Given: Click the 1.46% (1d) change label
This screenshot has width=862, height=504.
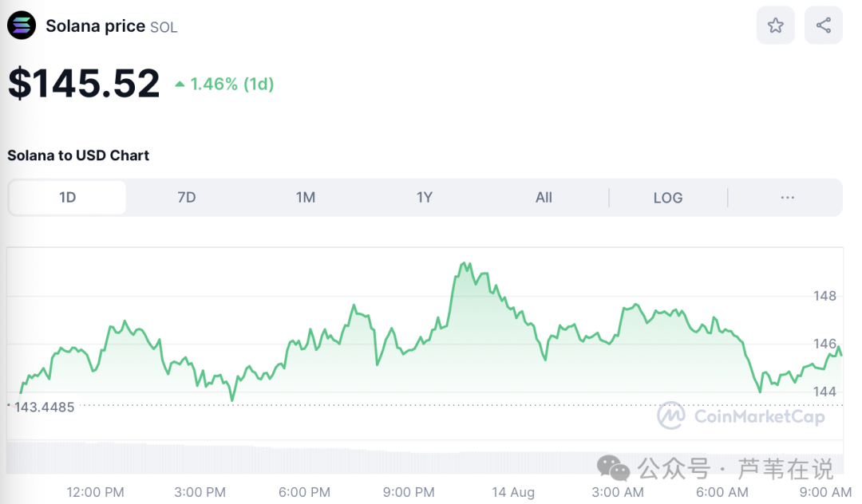Looking at the screenshot, I should click(x=231, y=84).
